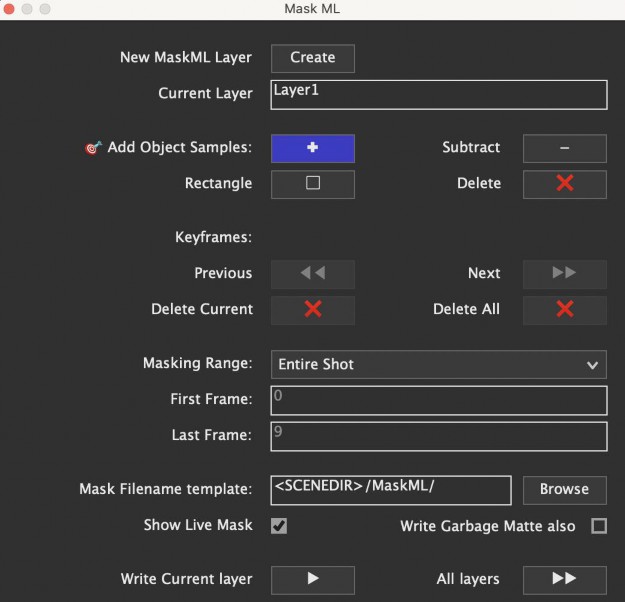Viewport: 625px width, 602px height.
Task: Click the Mask Filename template field
Action: (390, 489)
